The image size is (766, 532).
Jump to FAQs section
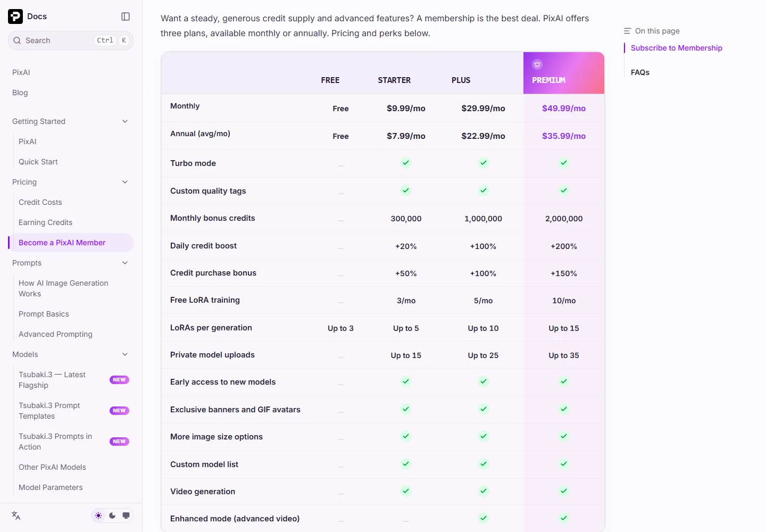click(640, 72)
